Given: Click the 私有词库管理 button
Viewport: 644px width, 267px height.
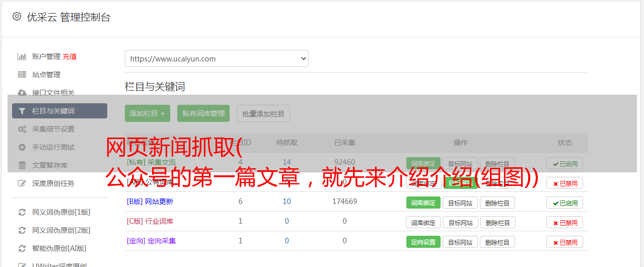Looking at the screenshot, I should coord(203,113).
